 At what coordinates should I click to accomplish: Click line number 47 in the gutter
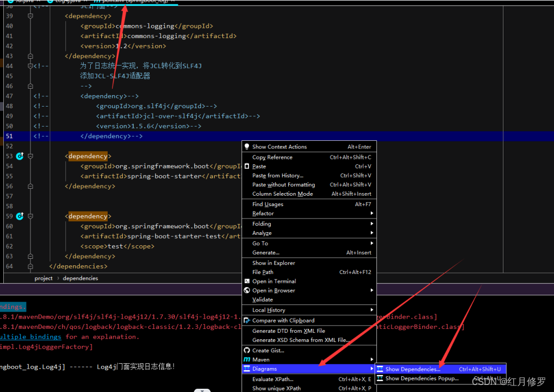click(9, 96)
